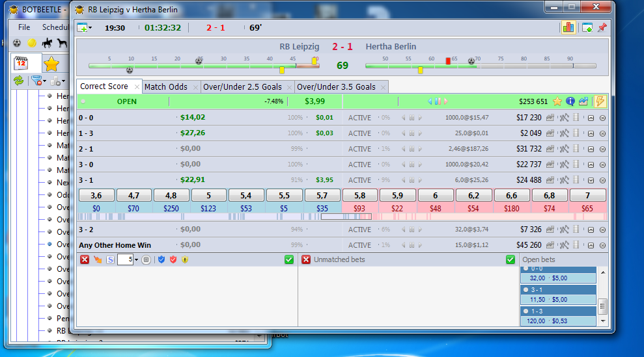The height and width of the screenshot is (357, 644).
Task: Click the round stop button in bottom toolbar
Action: click(147, 259)
